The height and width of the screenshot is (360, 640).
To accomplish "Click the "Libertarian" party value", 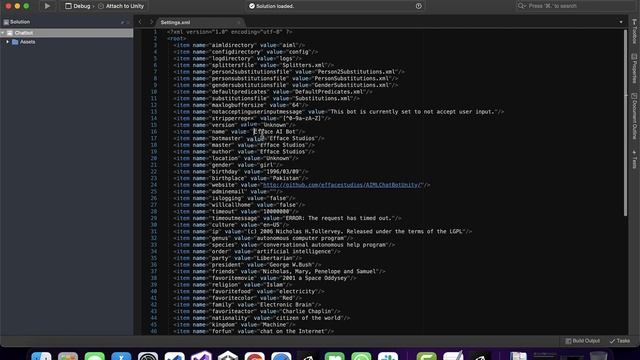I will (274, 258).
